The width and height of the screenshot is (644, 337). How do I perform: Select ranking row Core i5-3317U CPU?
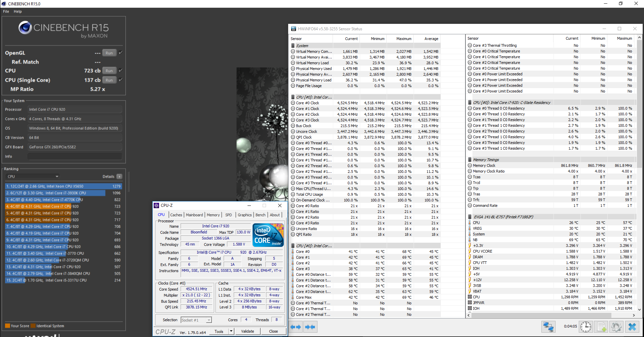click(64, 280)
